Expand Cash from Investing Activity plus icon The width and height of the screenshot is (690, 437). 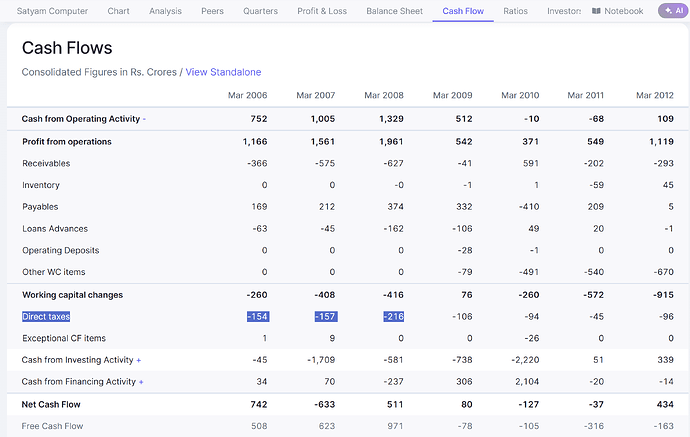[139, 360]
